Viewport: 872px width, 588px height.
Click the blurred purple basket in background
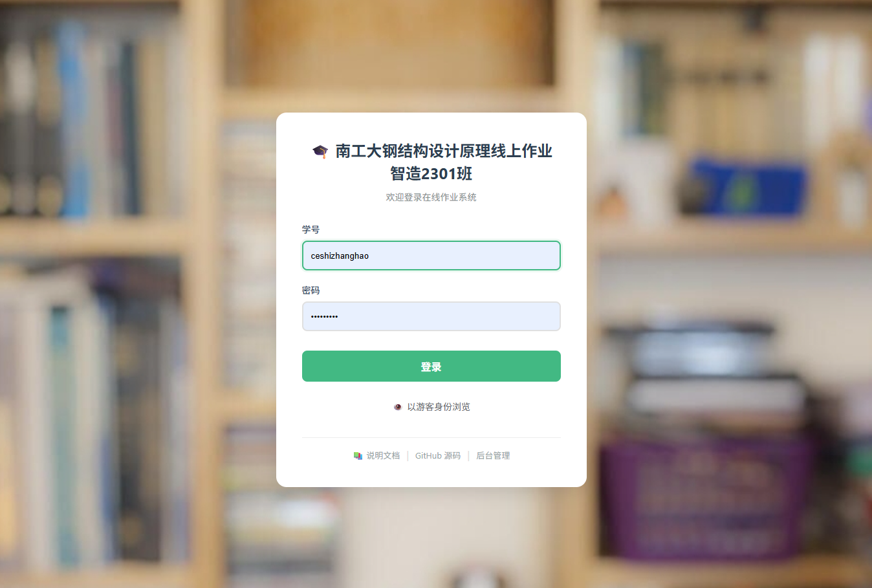[705, 498]
